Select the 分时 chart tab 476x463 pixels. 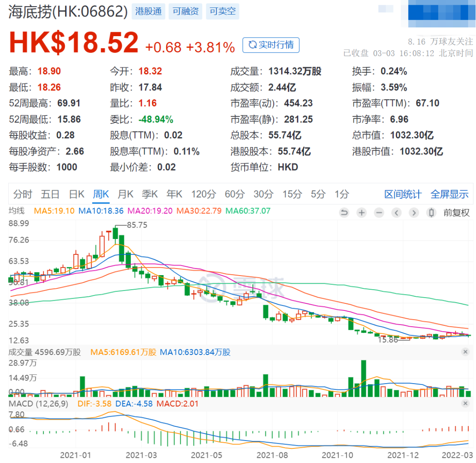(23, 194)
